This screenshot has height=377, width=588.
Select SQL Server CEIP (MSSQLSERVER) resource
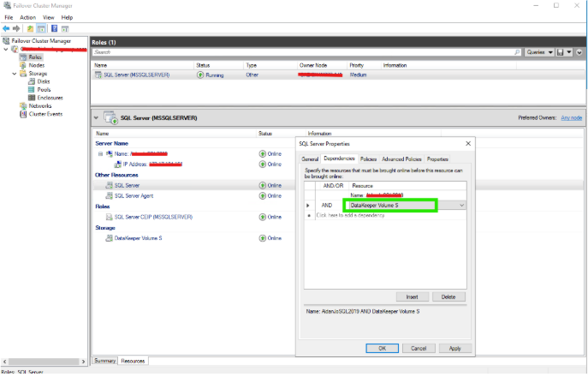[153, 217]
